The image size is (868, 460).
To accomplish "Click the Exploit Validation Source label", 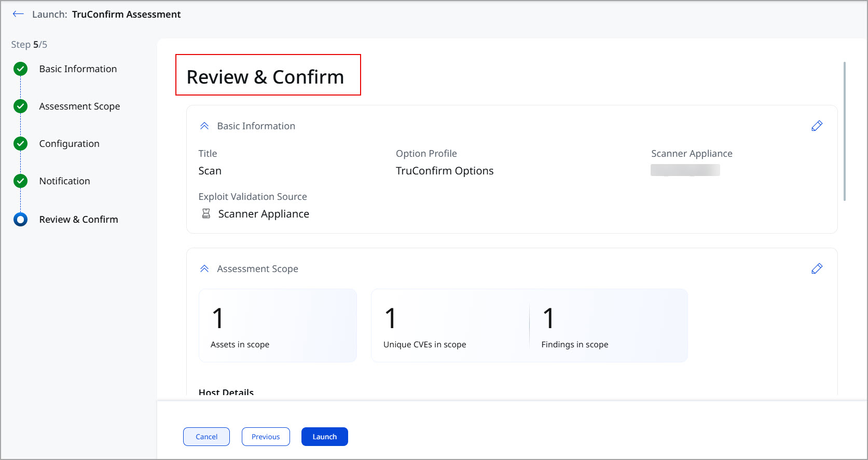I will coord(253,196).
